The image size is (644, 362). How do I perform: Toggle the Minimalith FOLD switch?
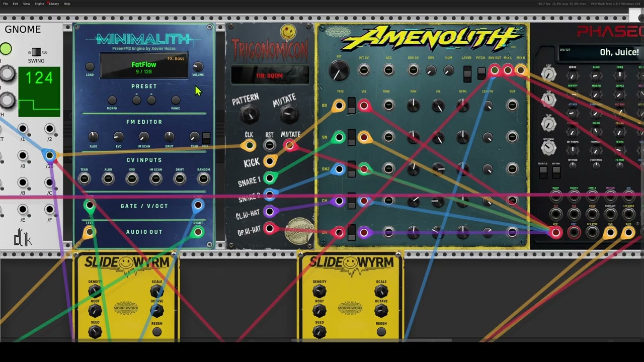206,137
